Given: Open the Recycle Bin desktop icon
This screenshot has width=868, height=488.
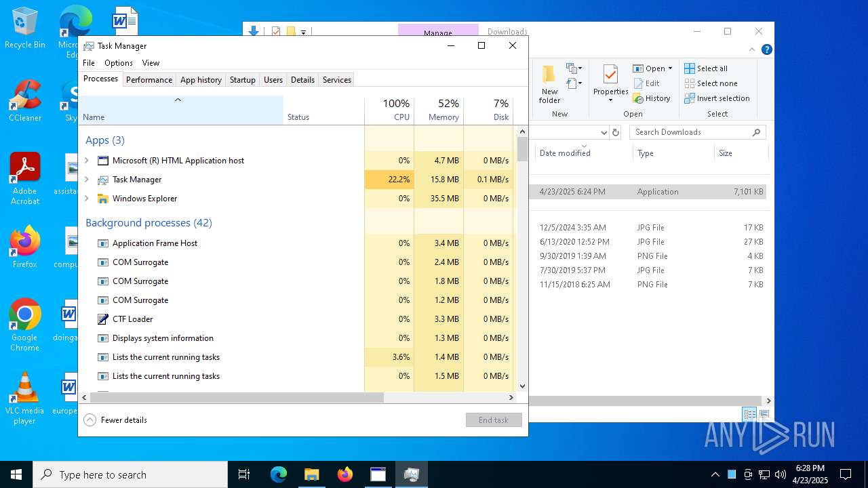Looking at the screenshot, I should pos(24,28).
